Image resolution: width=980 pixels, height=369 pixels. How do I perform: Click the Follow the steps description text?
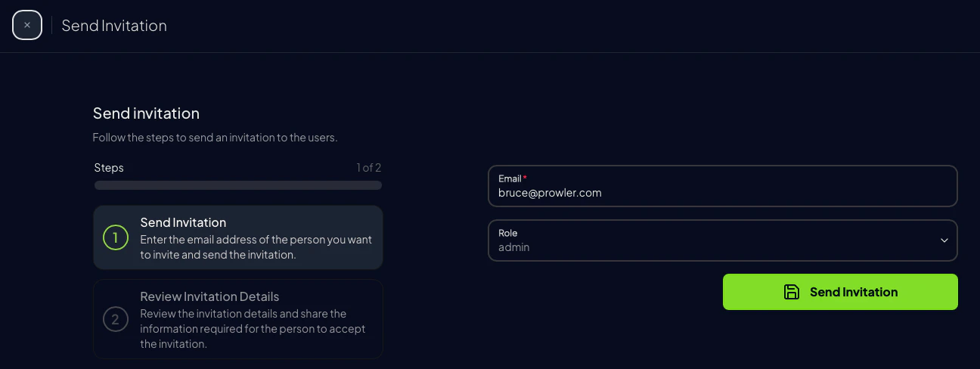pyautogui.click(x=215, y=138)
